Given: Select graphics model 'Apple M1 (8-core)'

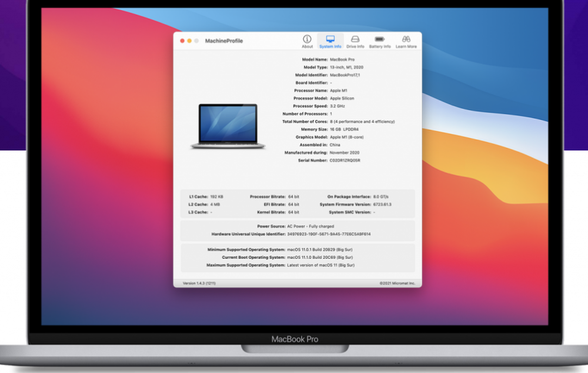Looking at the screenshot, I should click(x=346, y=137).
